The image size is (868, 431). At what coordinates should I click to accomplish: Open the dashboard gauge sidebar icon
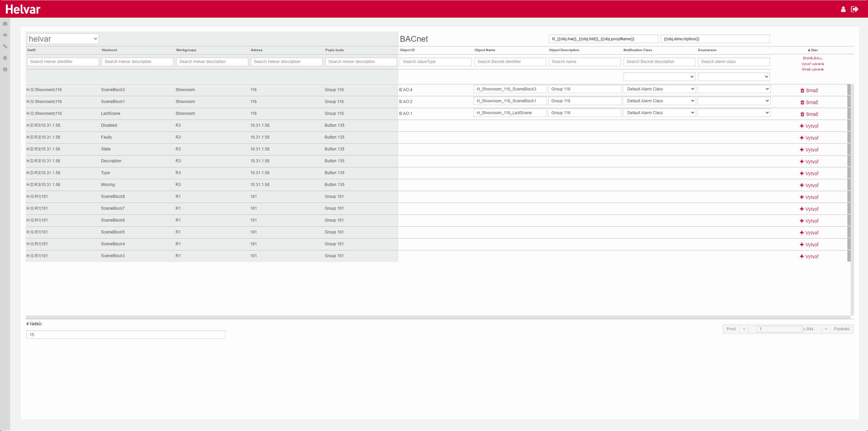5,24
